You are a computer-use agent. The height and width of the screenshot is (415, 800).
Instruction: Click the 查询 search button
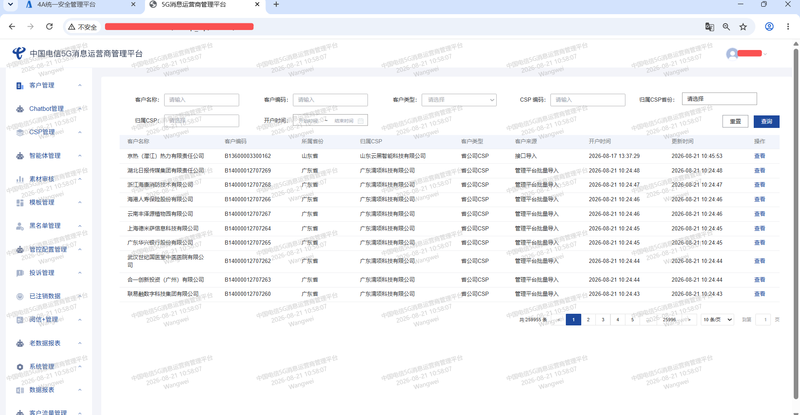coord(766,121)
